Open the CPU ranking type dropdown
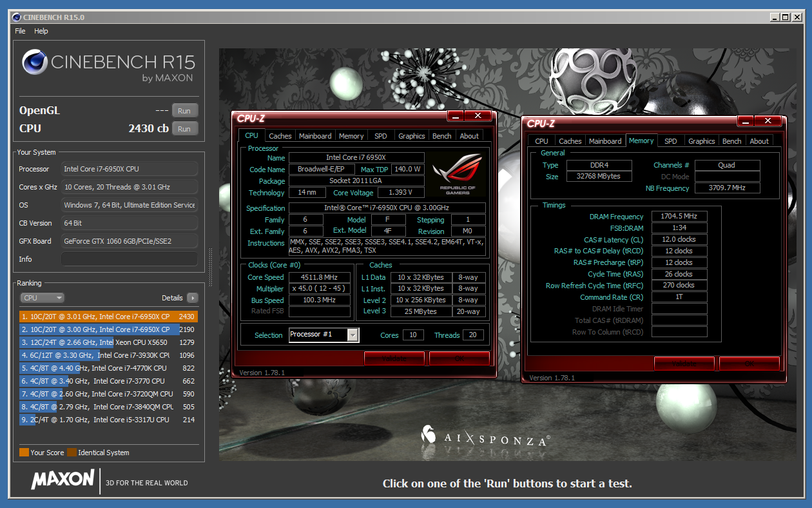 (42, 298)
